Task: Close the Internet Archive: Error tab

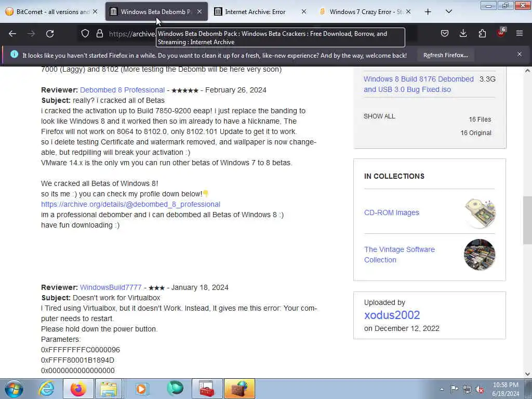Action: [x=303, y=11]
